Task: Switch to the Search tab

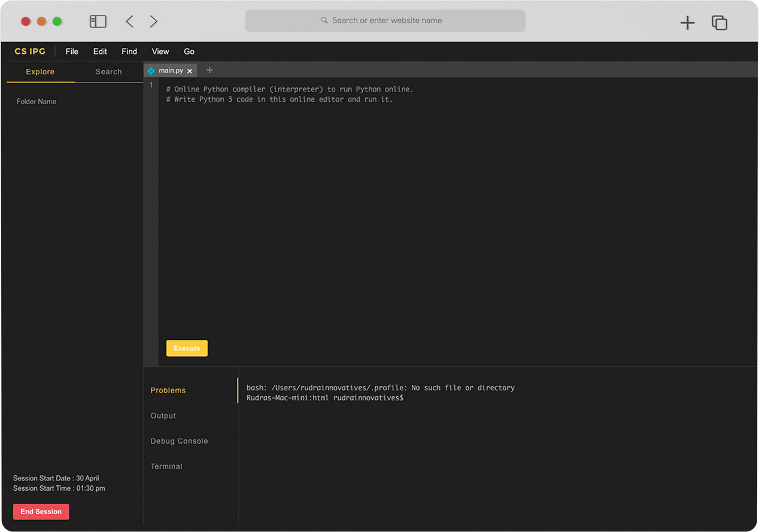Action: 108,72
